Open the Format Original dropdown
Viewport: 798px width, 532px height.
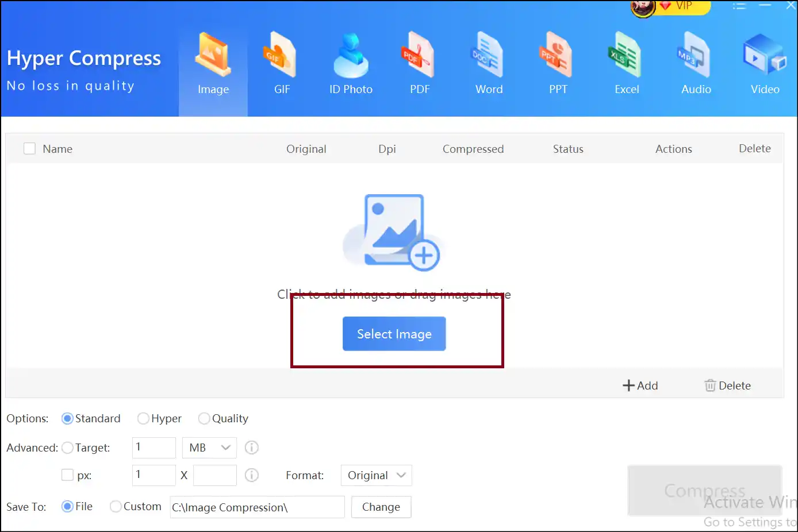(376, 475)
